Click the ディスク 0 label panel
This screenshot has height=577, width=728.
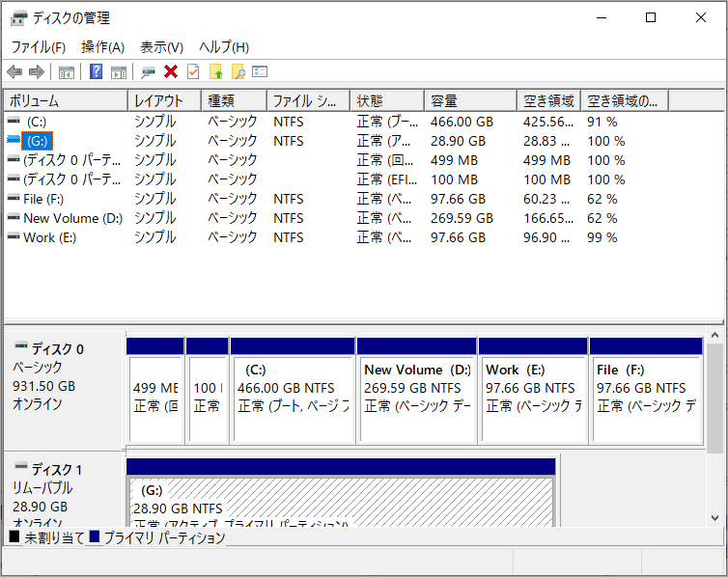pos(64,391)
